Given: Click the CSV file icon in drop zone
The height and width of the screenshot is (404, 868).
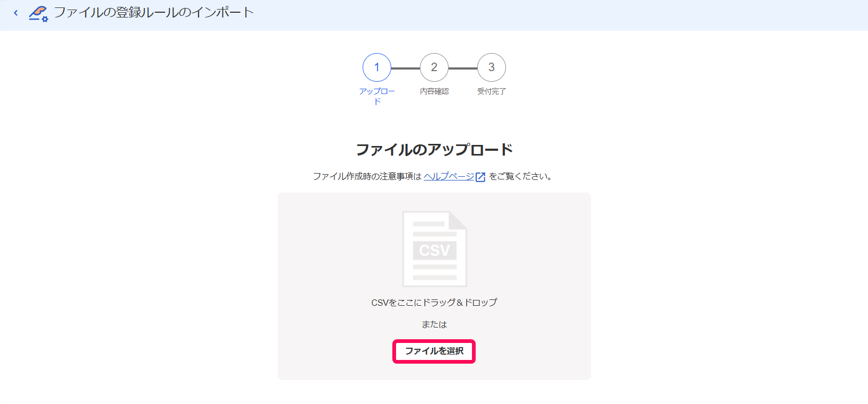Looking at the screenshot, I should click(435, 249).
